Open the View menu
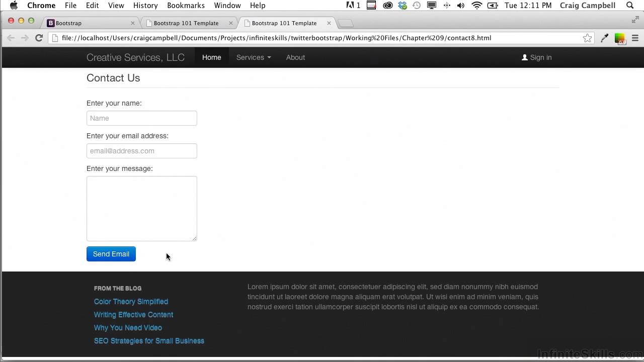644x362 pixels. 116,6
